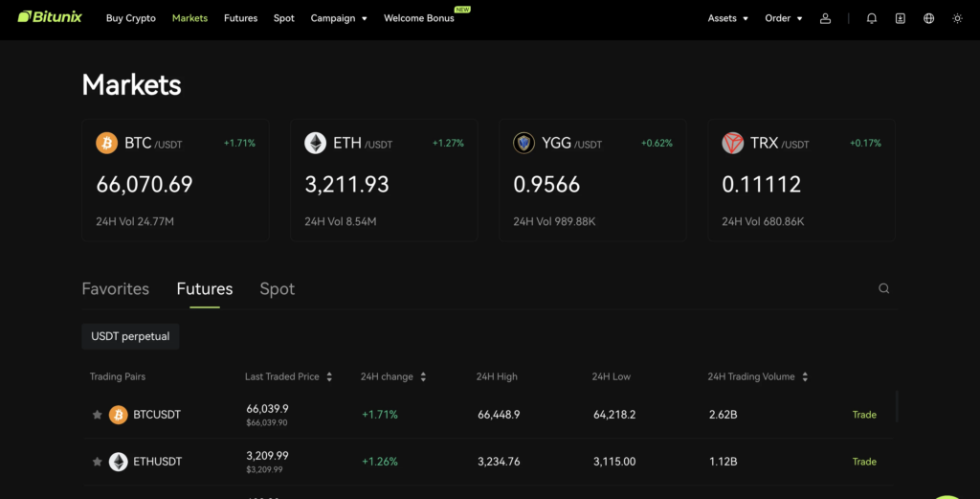The width and height of the screenshot is (980, 499).
Task: Open the ETH/USDT market card
Action: 384,180
